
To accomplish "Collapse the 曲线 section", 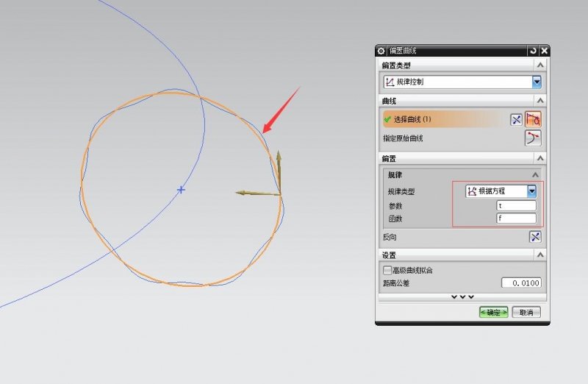I will (540, 101).
